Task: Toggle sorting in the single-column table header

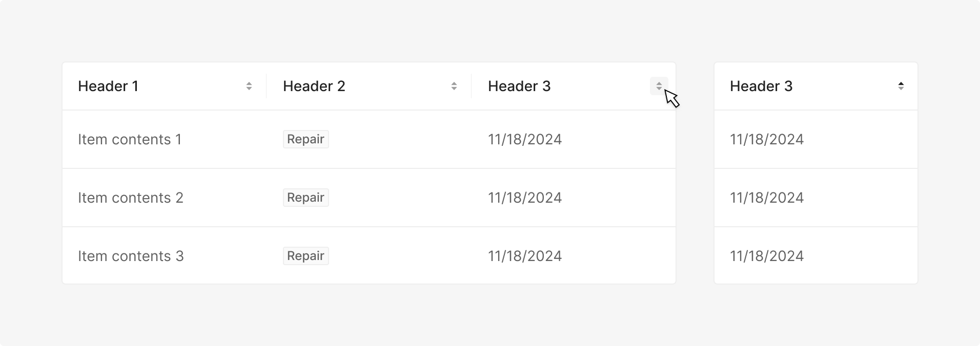Action: pos(901,86)
